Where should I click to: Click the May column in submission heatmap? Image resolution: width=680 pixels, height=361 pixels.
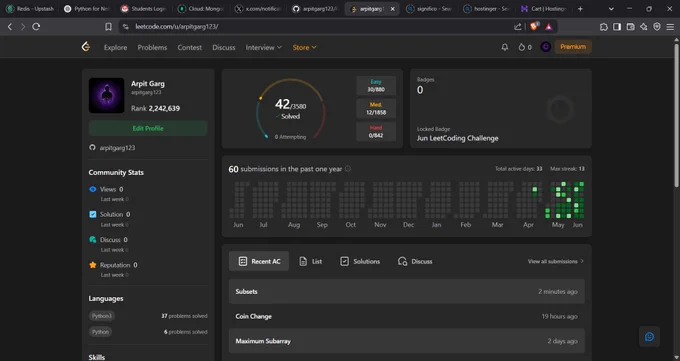coord(558,200)
